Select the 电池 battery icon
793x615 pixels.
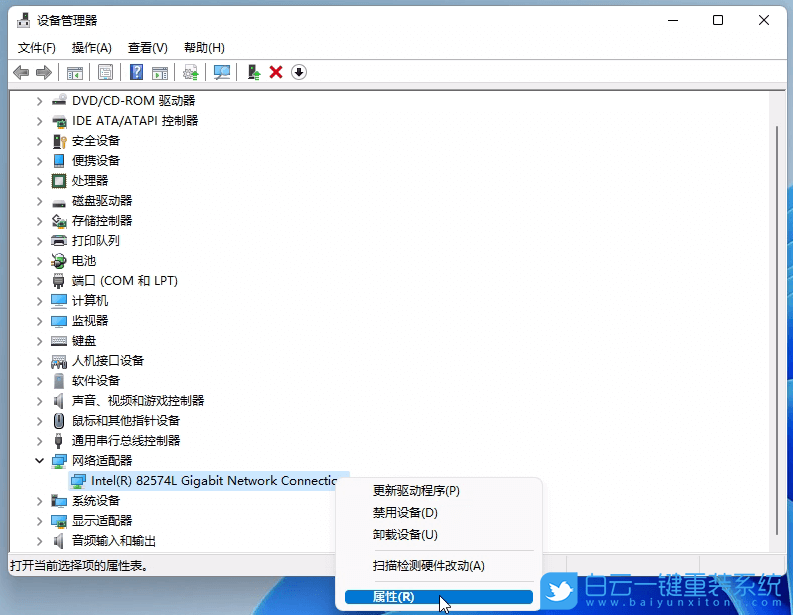(59, 260)
